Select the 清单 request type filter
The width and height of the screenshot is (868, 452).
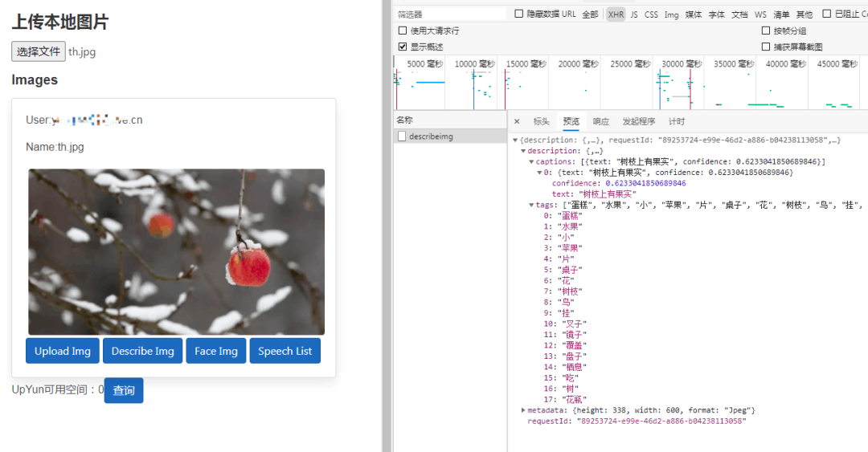pyautogui.click(x=782, y=14)
